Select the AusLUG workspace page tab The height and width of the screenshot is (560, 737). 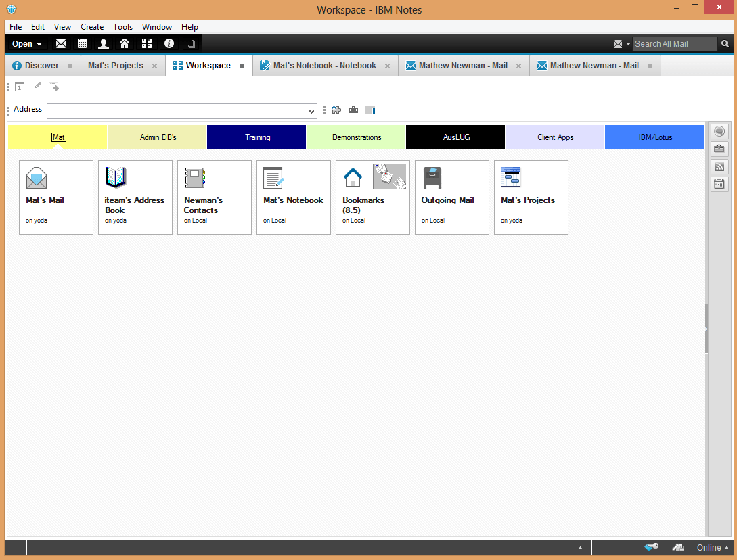pyautogui.click(x=455, y=137)
